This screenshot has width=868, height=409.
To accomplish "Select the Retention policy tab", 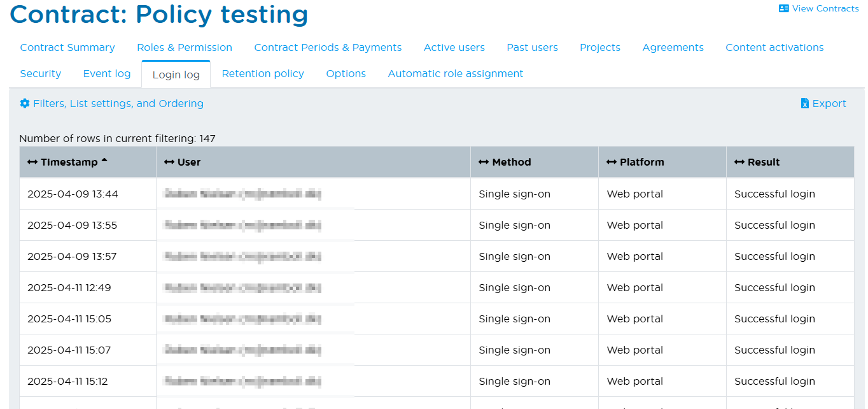I will coord(262,73).
